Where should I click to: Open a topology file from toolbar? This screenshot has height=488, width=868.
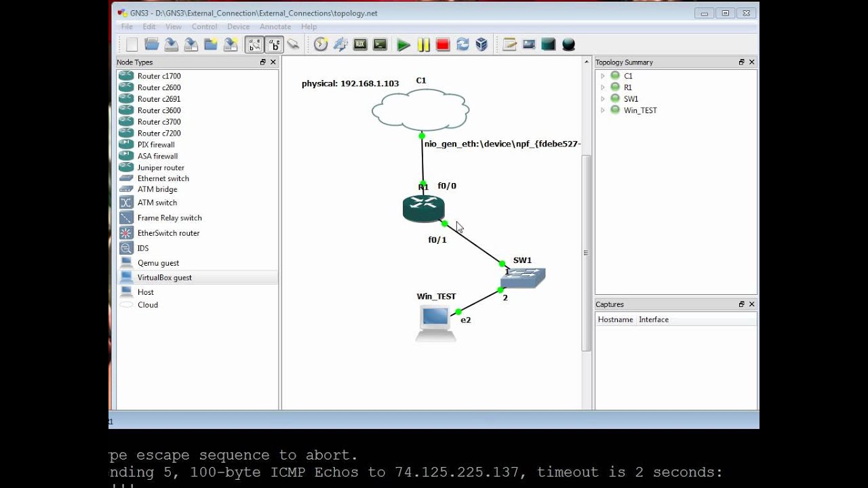point(152,45)
